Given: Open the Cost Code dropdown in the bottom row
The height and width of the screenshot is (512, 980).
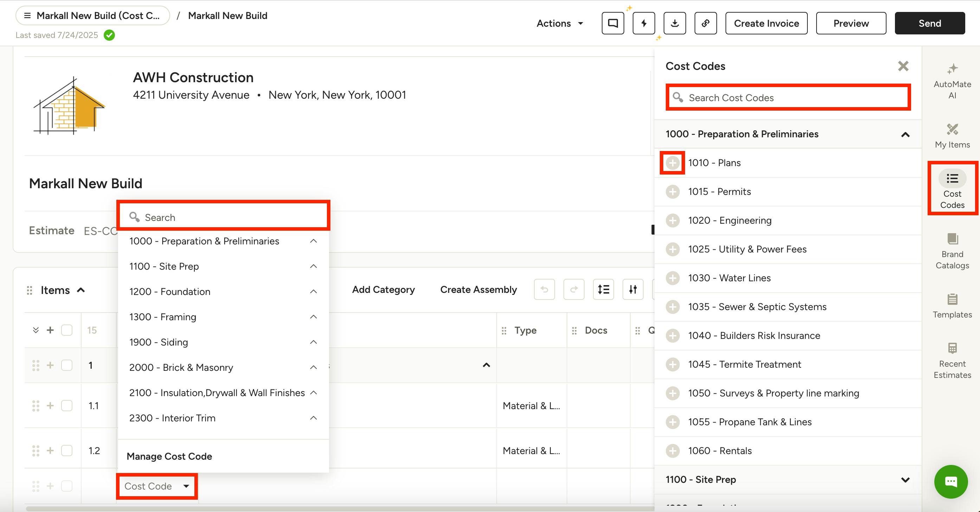Looking at the screenshot, I should tap(157, 486).
